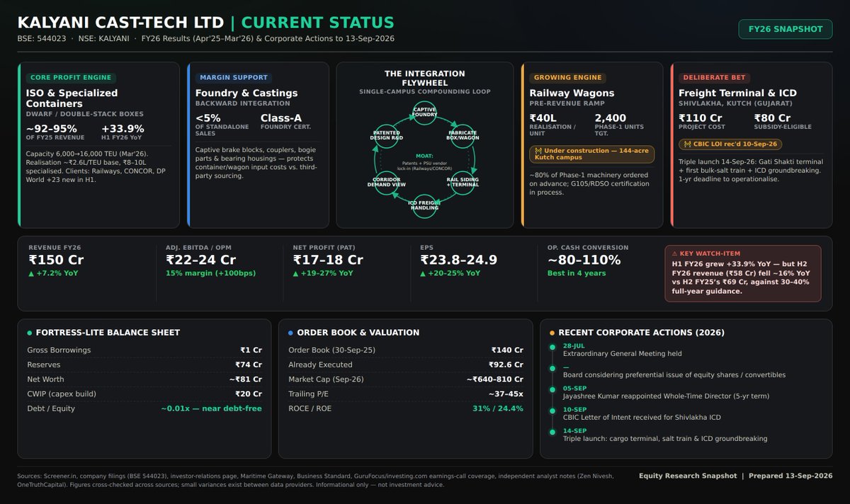This screenshot has width=850, height=504.
Task: Click the CWIP (capex build) row
Action: click(x=144, y=394)
